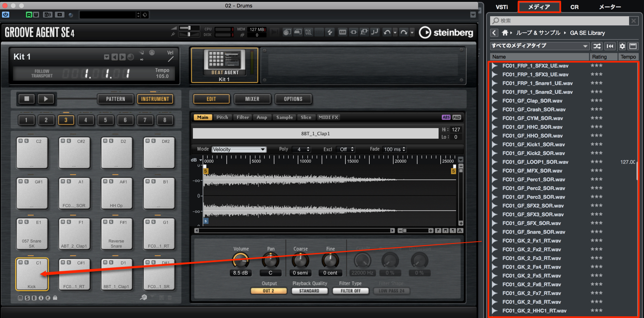Switch to the Filter edit tab
644x318 pixels.
coord(243,117)
